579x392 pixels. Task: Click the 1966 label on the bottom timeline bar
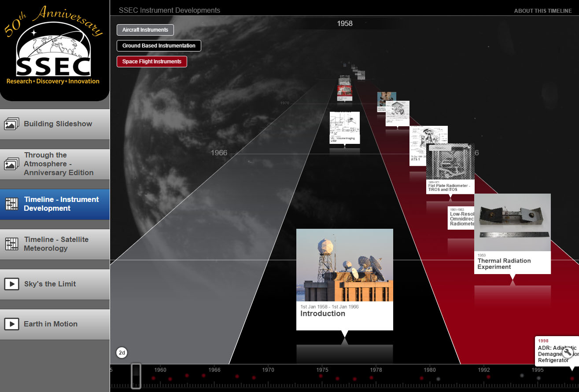(x=214, y=370)
